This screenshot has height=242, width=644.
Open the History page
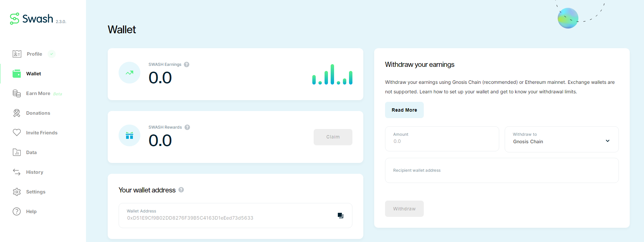point(35,172)
